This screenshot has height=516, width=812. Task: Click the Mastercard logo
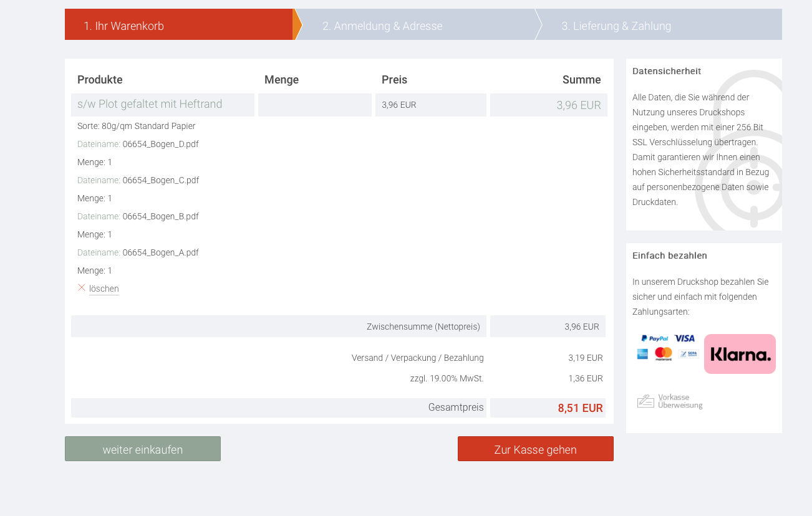tap(664, 354)
